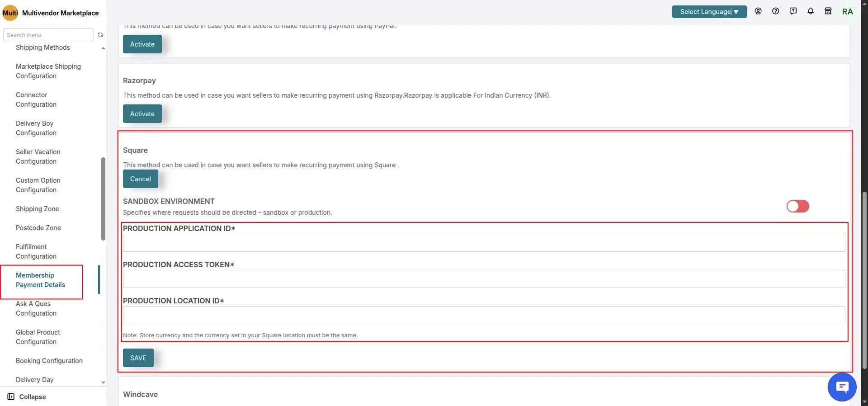Image resolution: width=868 pixels, height=406 pixels.
Task: Cancel the Square configuration
Action: pos(141,179)
